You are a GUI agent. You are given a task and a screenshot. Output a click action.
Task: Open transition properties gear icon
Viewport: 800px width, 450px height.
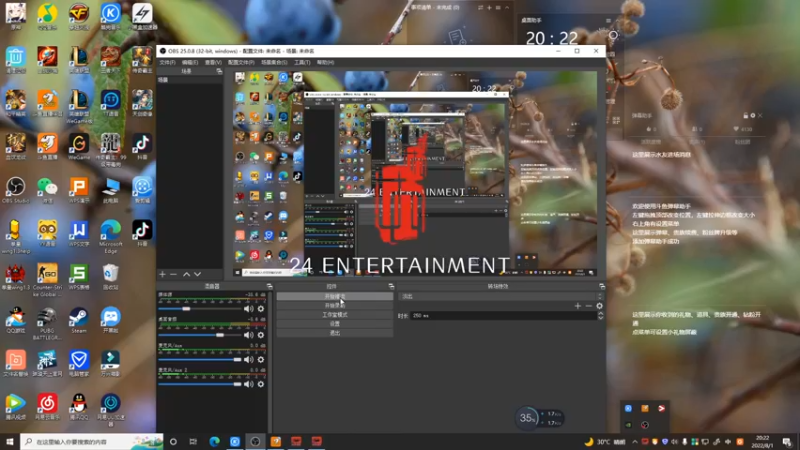599,306
